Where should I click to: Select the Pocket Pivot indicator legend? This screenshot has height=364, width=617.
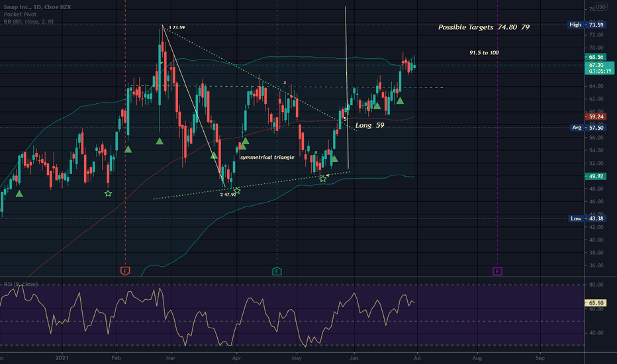(20, 14)
